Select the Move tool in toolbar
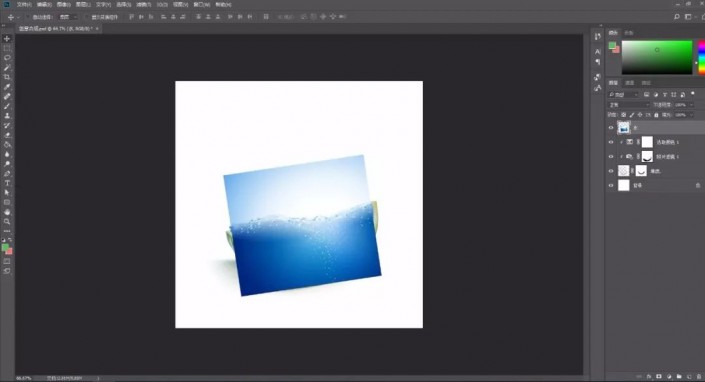Viewport: 705px width, 382px height. point(7,39)
